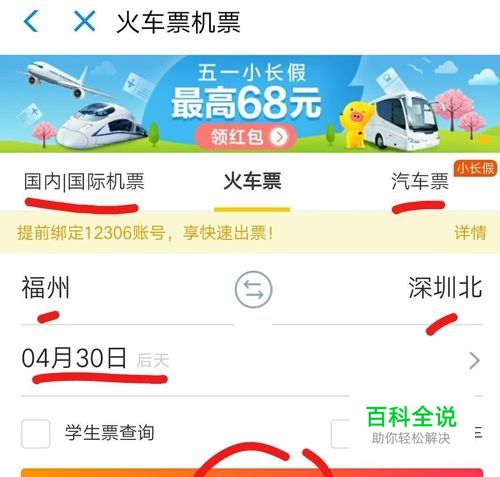Tap the 提前绑定12306账号 notice
Image resolution: width=500 pixels, height=477 pixels.
point(145,232)
